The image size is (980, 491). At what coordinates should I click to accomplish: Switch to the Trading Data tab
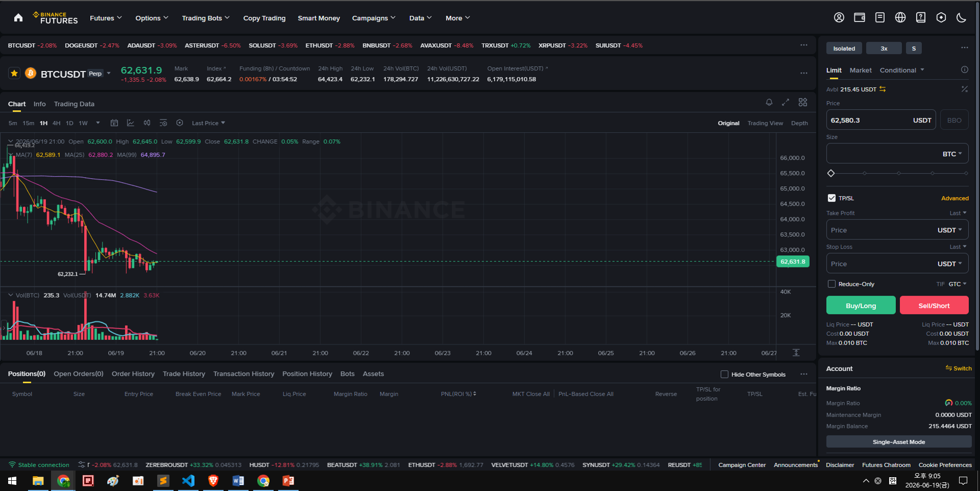tap(74, 104)
